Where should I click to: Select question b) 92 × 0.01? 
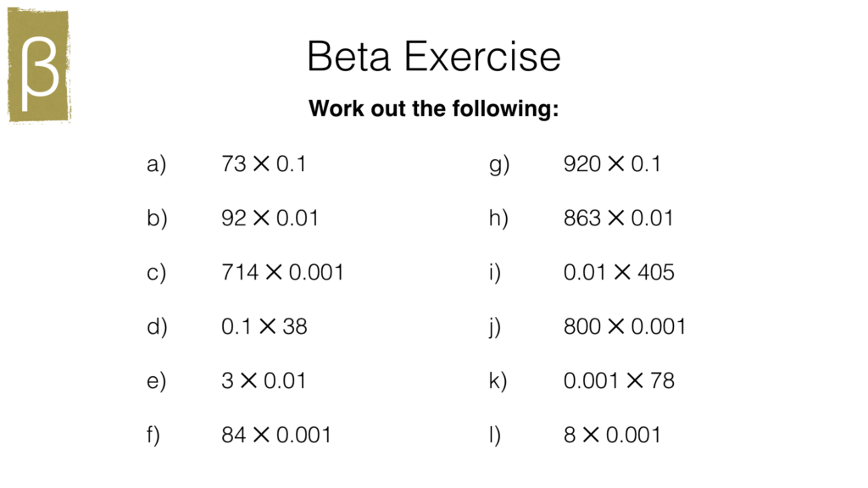click(270, 219)
